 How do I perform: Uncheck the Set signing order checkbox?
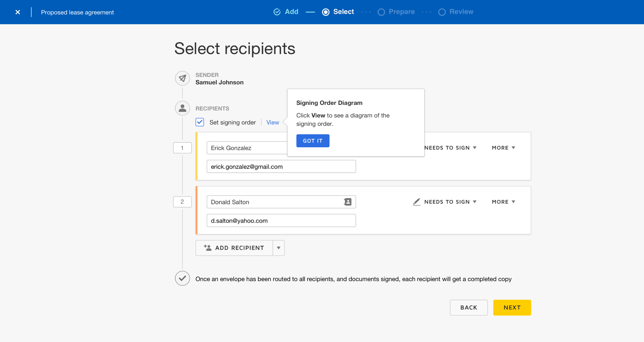click(x=200, y=122)
